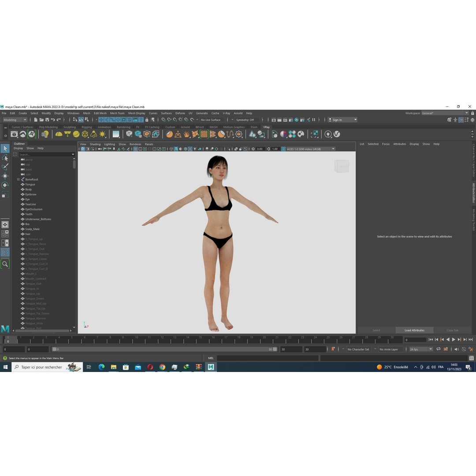Select the Lasso tool in toolbox
The height and width of the screenshot is (476, 476).
tap(5, 158)
